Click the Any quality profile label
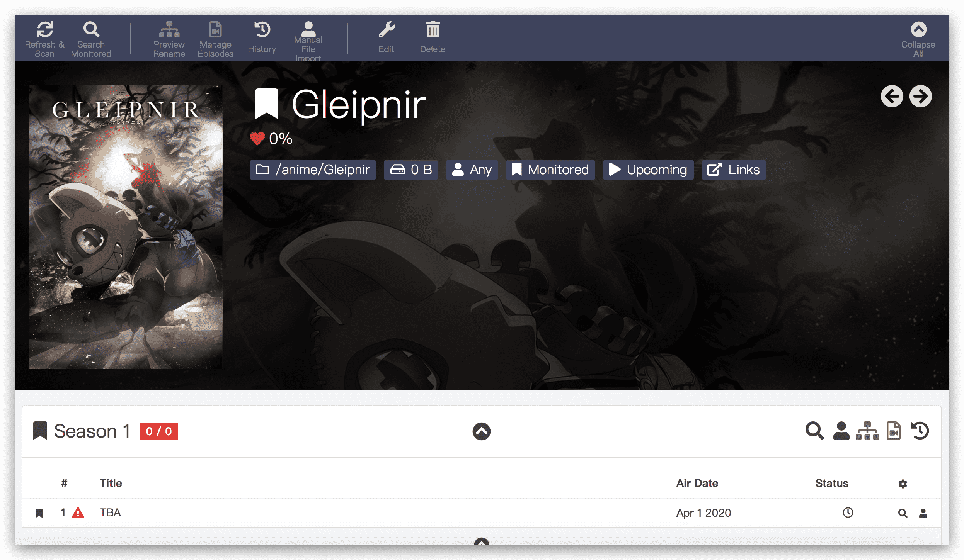Image resolution: width=964 pixels, height=560 pixels. 472,170
